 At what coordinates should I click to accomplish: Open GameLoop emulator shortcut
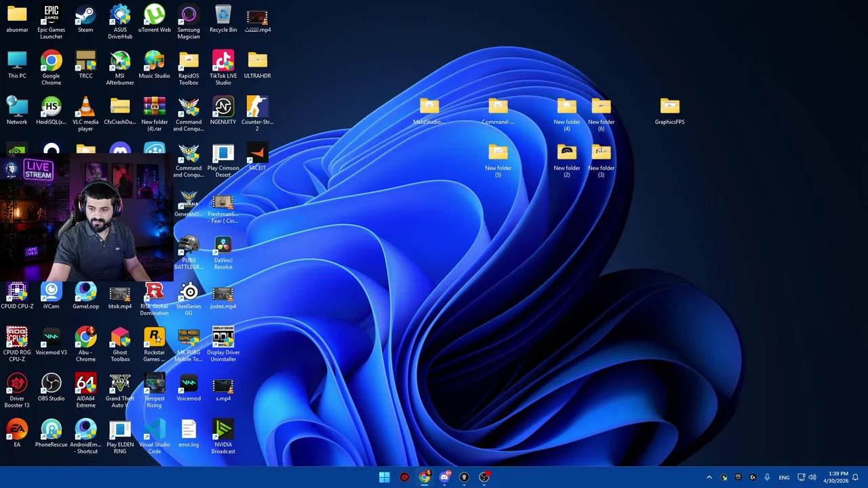(85, 296)
